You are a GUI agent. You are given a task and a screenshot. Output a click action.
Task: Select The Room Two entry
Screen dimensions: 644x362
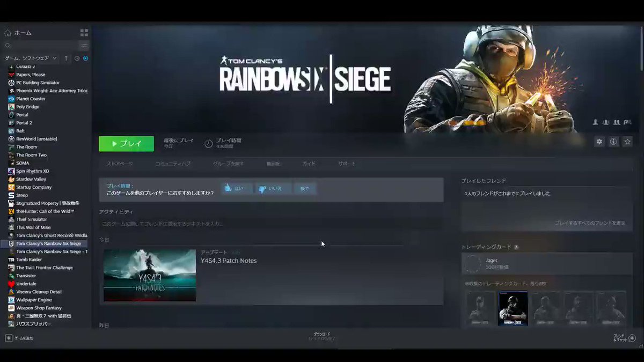pos(31,155)
